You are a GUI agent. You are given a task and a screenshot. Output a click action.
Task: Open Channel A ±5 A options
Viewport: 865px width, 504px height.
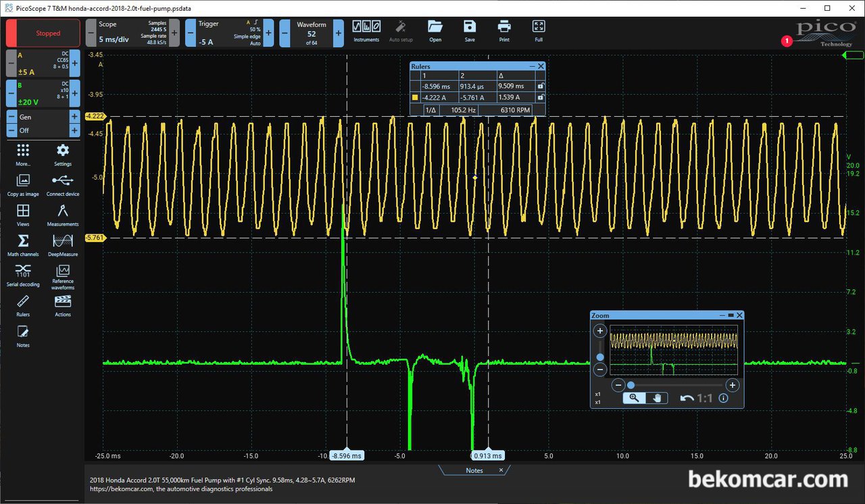pos(43,63)
